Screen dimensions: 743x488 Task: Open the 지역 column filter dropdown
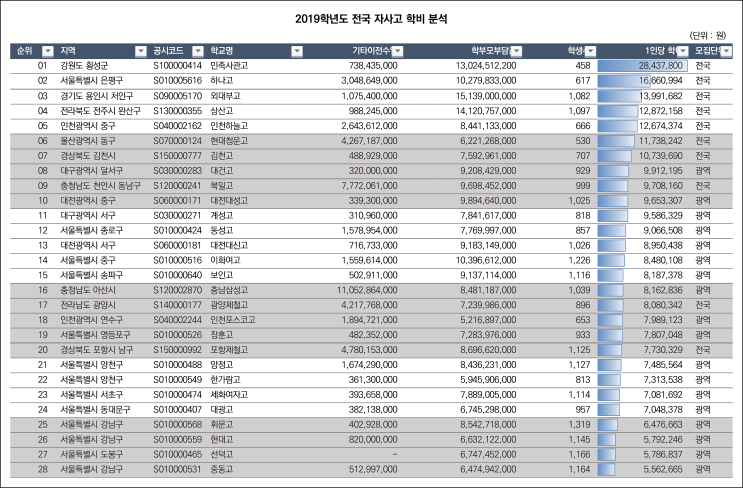[141, 51]
